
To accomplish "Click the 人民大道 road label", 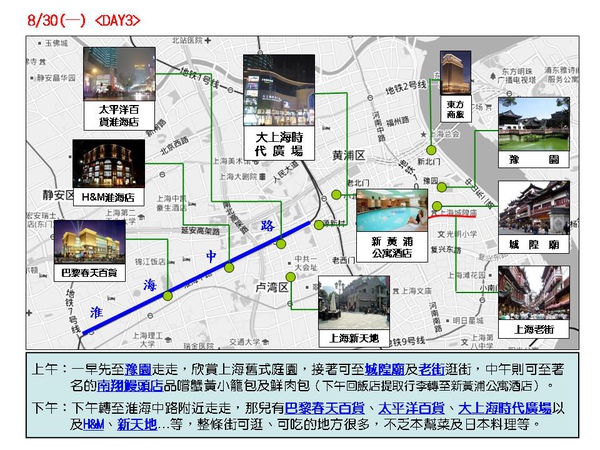I will click(285, 171).
